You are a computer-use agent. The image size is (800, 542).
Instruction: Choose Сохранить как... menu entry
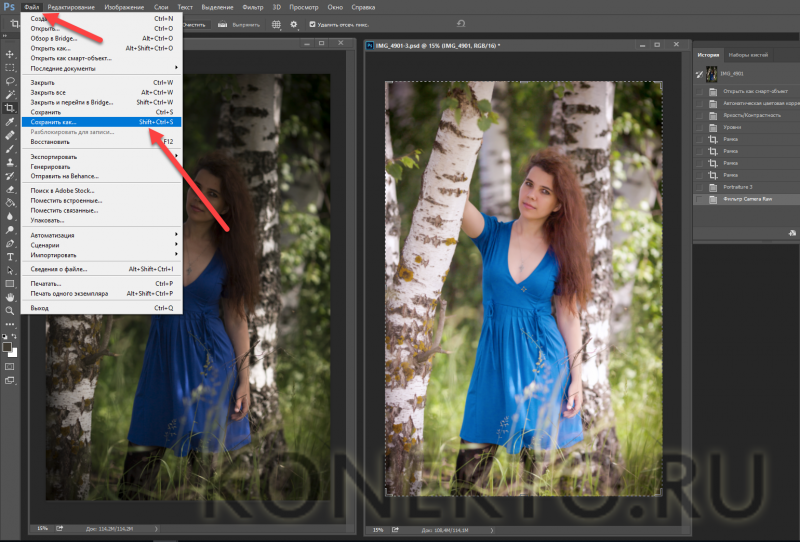point(101,122)
